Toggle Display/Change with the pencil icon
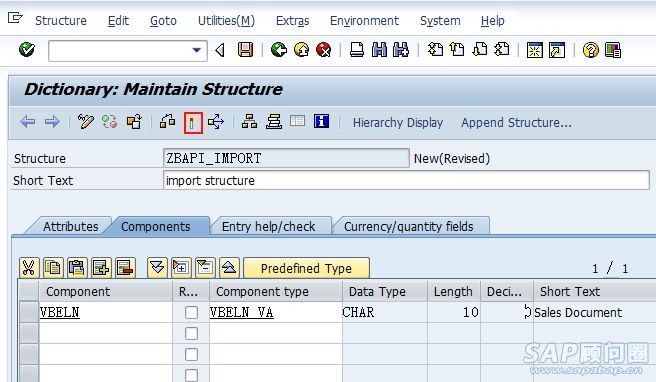 (x=85, y=122)
